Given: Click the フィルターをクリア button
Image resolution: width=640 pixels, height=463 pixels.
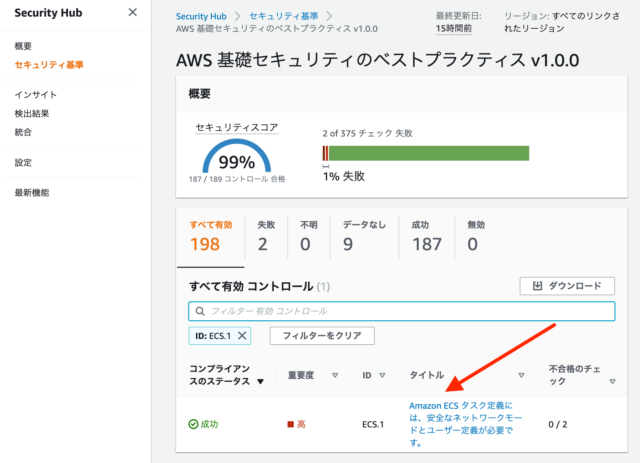Looking at the screenshot, I should point(322,336).
